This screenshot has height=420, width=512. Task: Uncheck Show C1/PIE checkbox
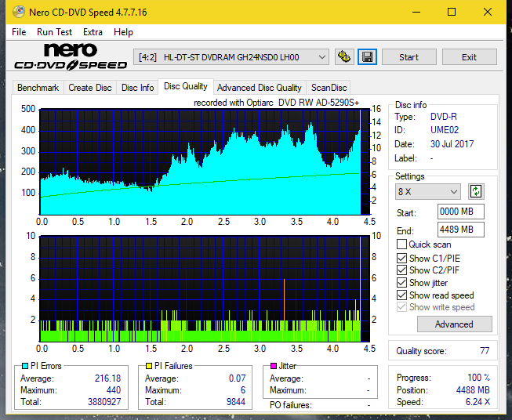pyautogui.click(x=401, y=258)
